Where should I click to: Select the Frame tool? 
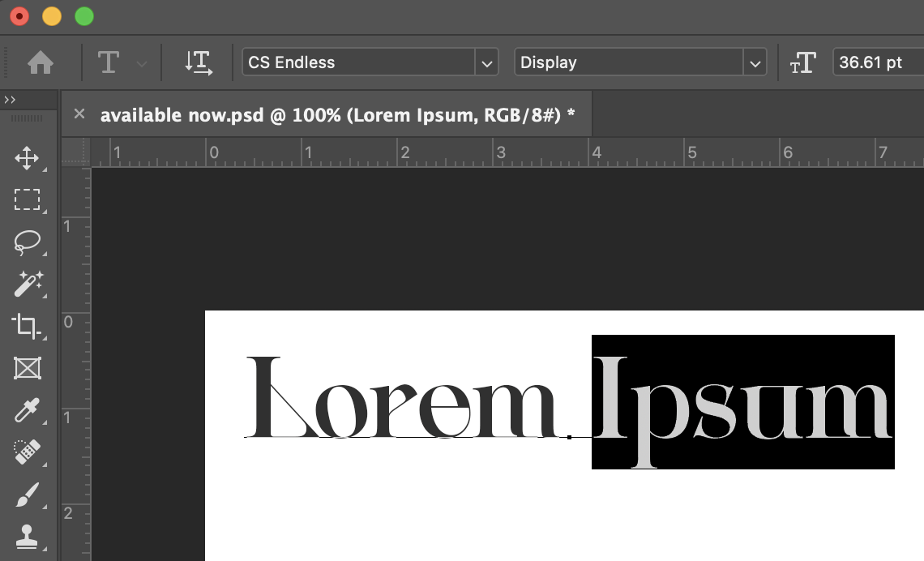[x=27, y=368]
